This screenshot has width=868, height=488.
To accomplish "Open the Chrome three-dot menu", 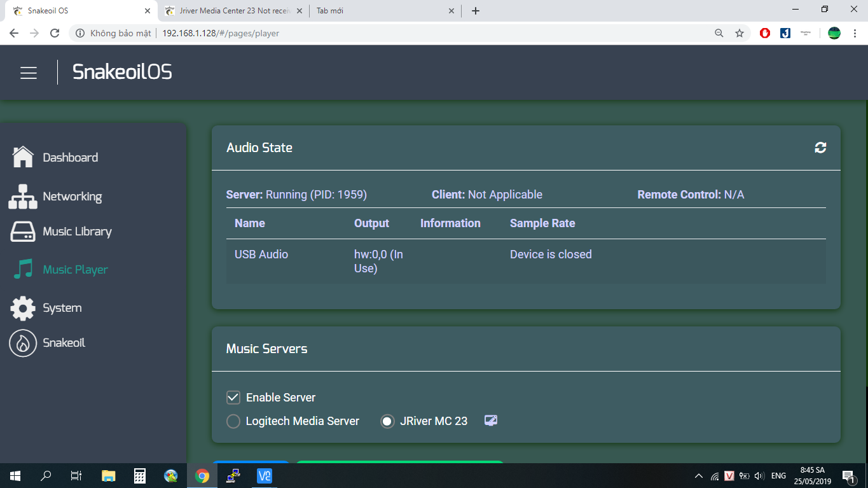I will tap(855, 33).
